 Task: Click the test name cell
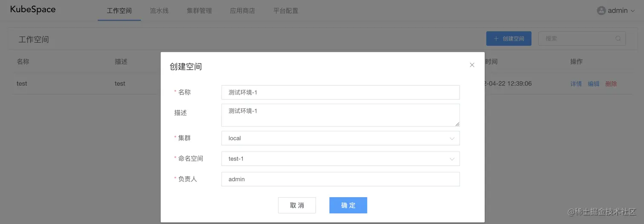[22, 84]
